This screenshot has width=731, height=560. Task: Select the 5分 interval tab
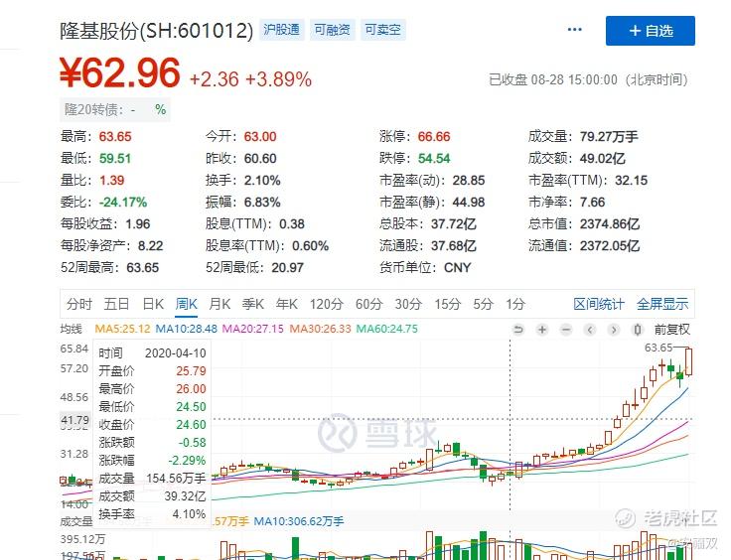[x=483, y=304]
